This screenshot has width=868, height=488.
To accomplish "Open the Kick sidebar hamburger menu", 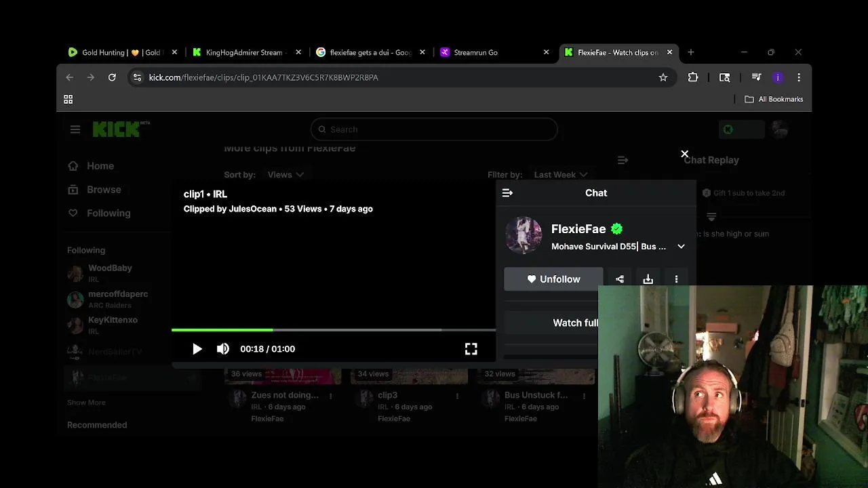I will (x=75, y=129).
